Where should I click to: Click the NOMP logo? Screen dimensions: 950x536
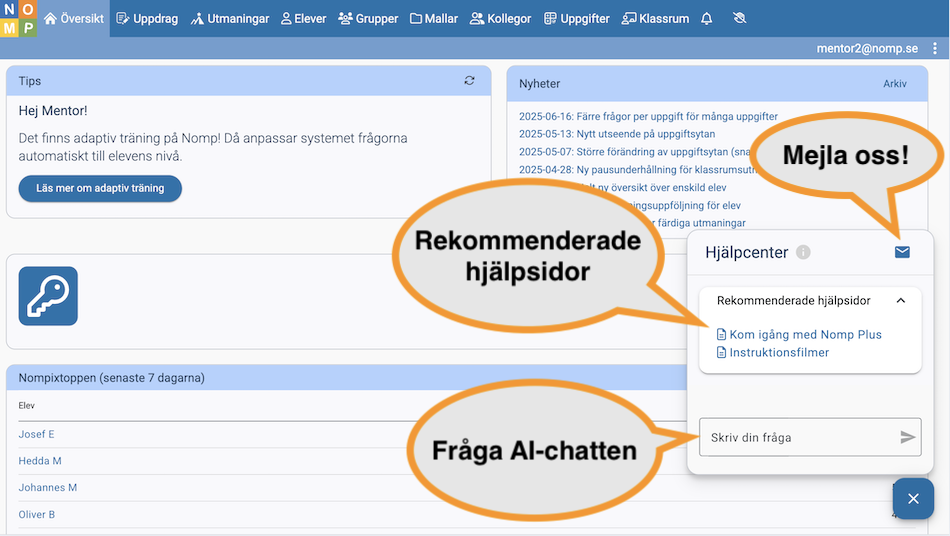click(x=18, y=18)
